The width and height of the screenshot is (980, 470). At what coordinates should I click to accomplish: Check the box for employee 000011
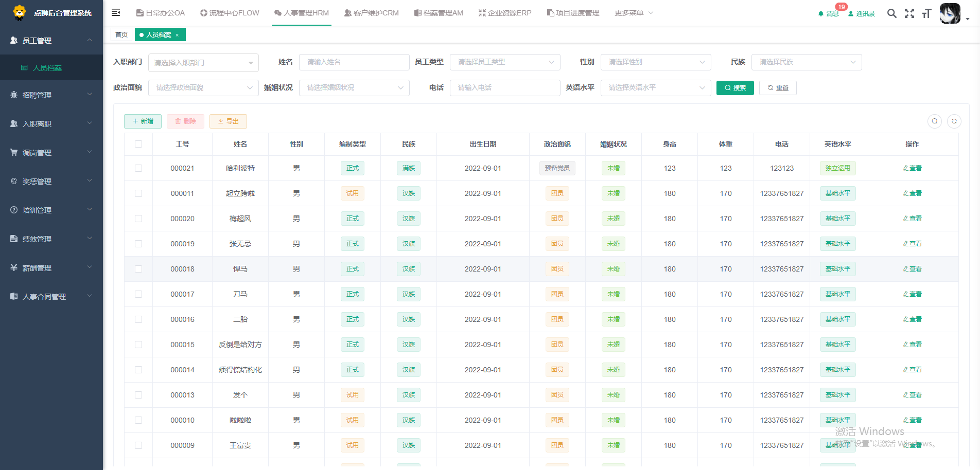pos(138,193)
